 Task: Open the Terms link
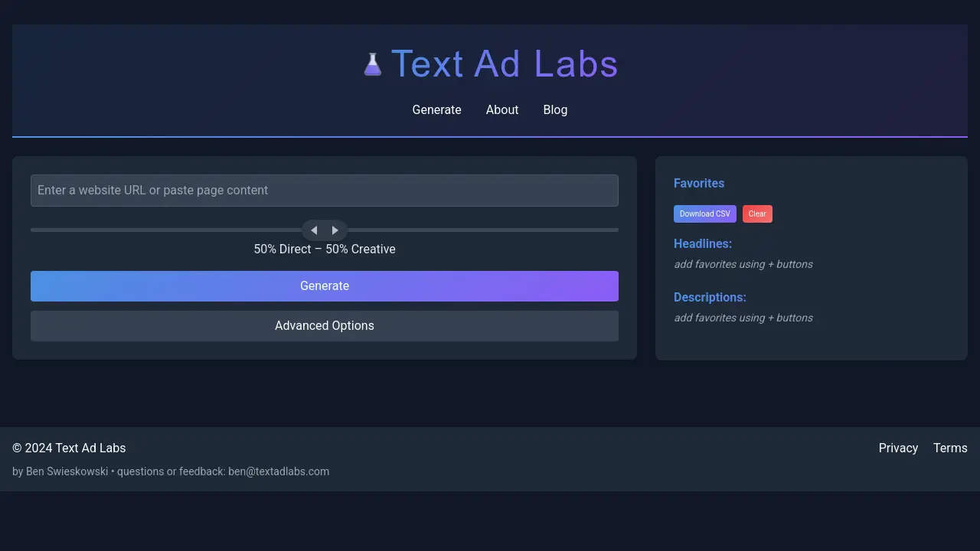[950, 448]
